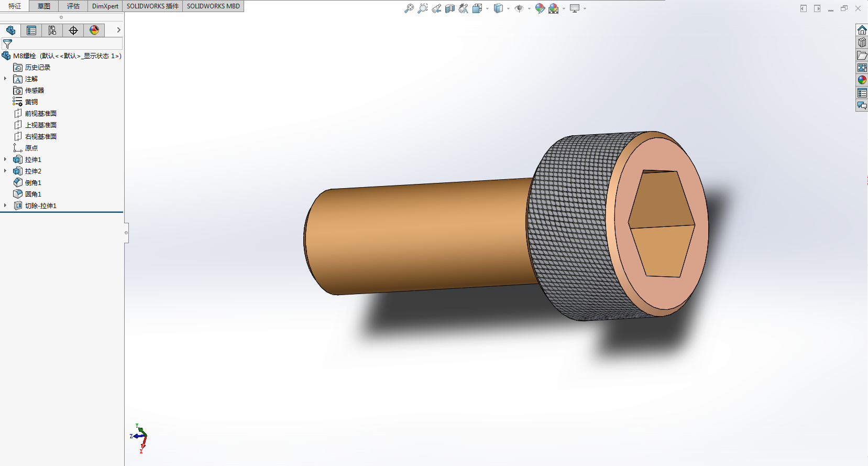Open the DisplayManager color ball tab
This screenshot has width=868, height=466.
[x=94, y=30]
